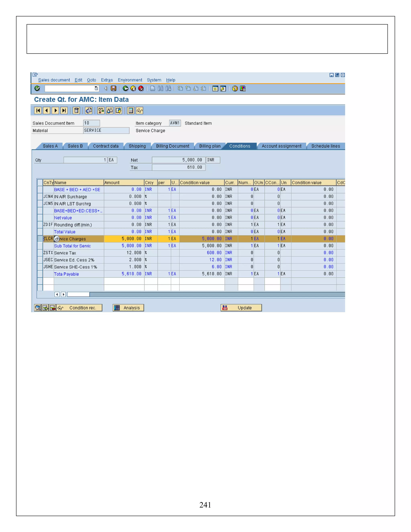Image resolution: width=411 pixels, height=532 pixels.
Task: Select the ZLCR Service Charges row selector
Action: (x=40, y=239)
